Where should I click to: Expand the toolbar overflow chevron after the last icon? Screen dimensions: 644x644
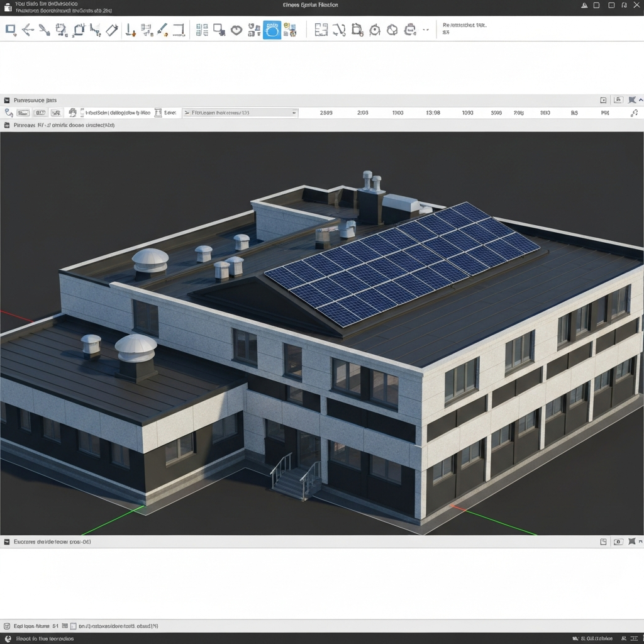pyautogui.click(x=425, y=30)
